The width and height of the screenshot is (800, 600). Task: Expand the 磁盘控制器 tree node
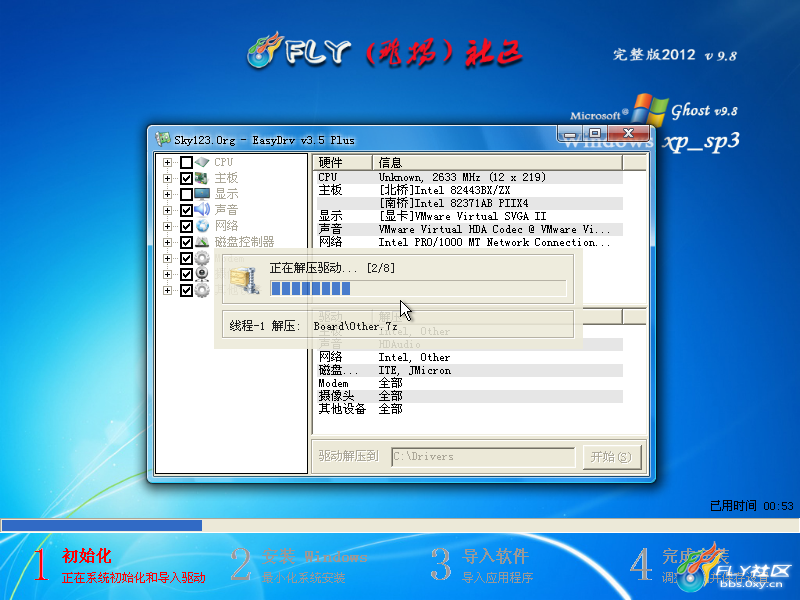tap(167, 242)
